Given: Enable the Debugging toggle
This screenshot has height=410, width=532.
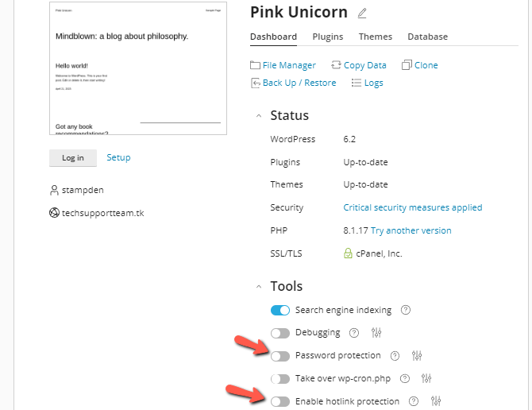Looking at the screenshot, I should tap(279, 333).
